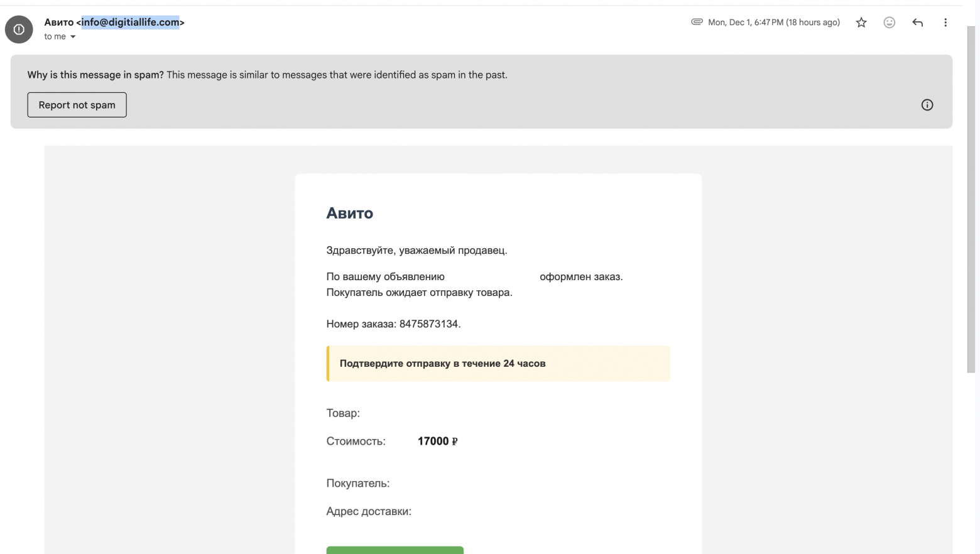Open message options via three-dot menu
Viewport: 980px width, 554px height.
[945, 22]
